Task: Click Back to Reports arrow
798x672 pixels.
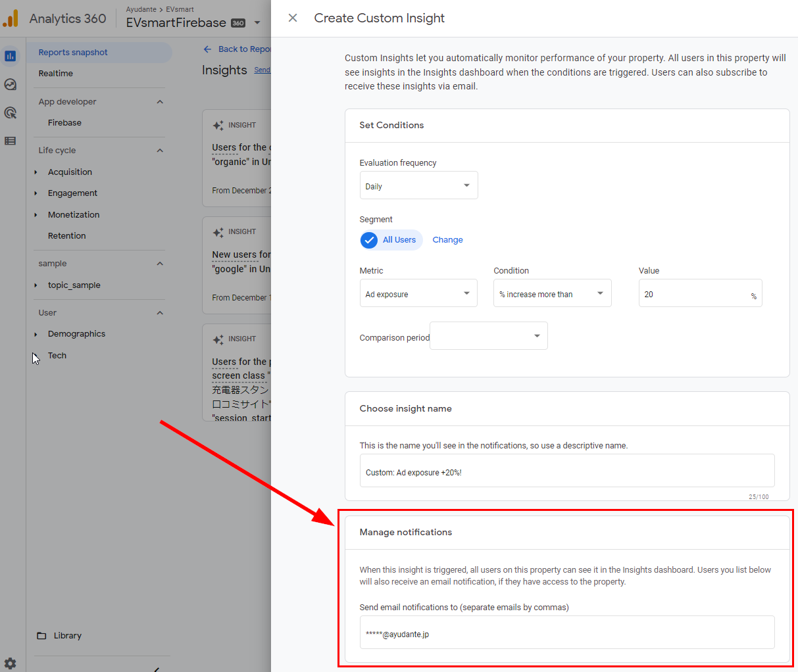Action: (208, 49)
